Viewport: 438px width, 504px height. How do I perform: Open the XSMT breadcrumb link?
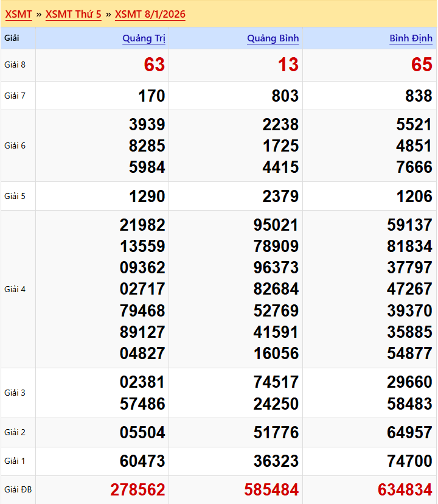pos(18,14)
